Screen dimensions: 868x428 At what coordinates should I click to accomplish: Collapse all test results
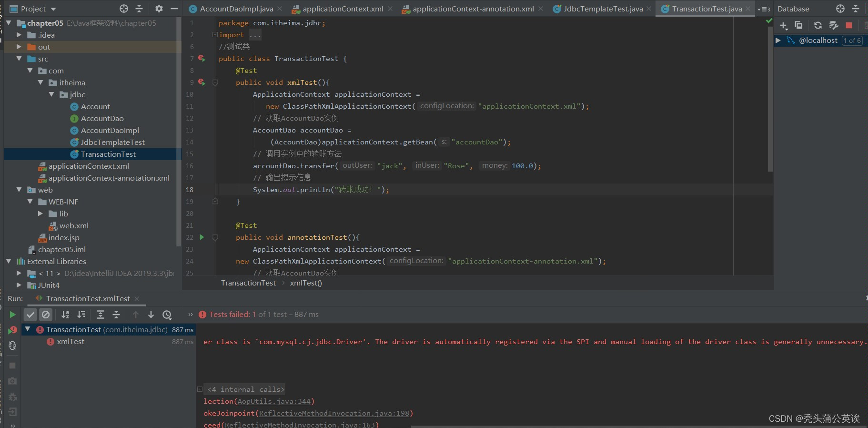coord(116,315)
